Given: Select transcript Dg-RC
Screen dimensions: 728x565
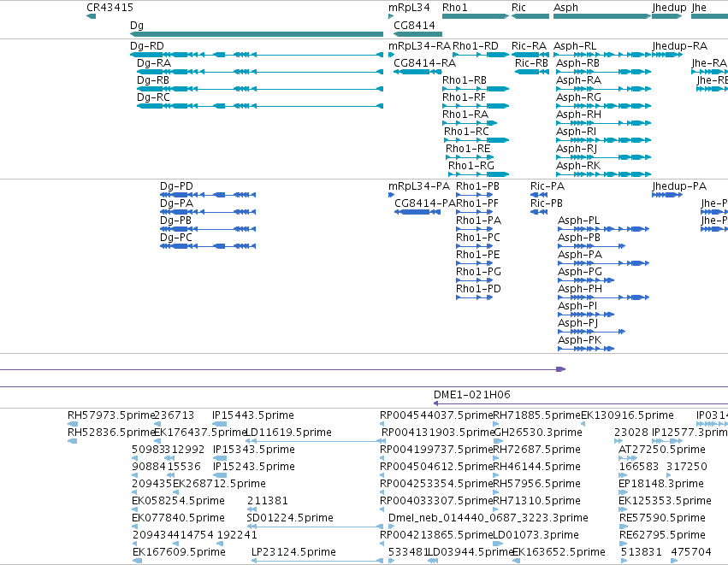Looking at the screenshot, I should click(260, 106).
